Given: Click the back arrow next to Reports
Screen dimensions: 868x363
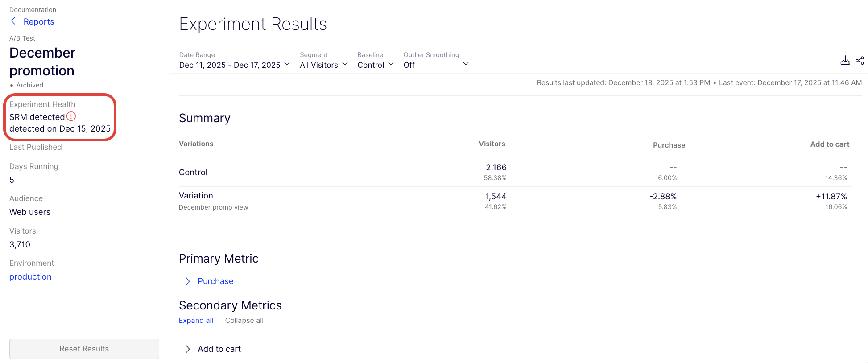Looking at the screenshot, I should click(x=15, y=21).
